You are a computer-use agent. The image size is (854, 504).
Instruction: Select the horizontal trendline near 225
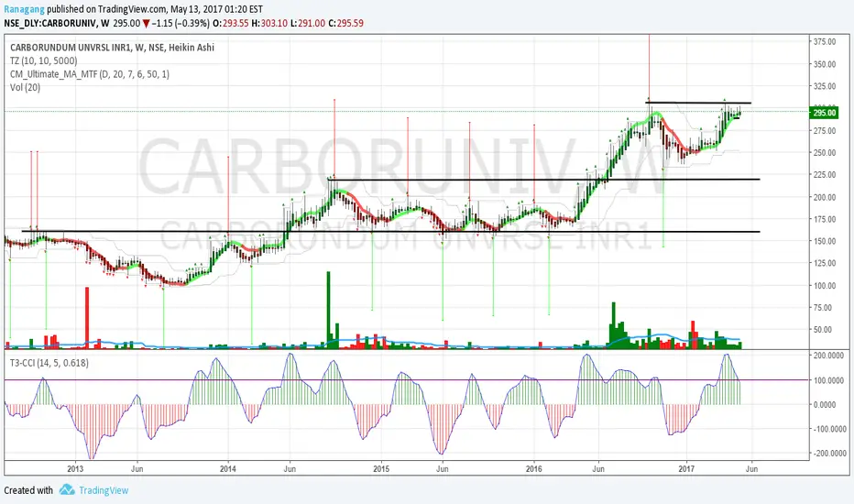click(544, 180)
